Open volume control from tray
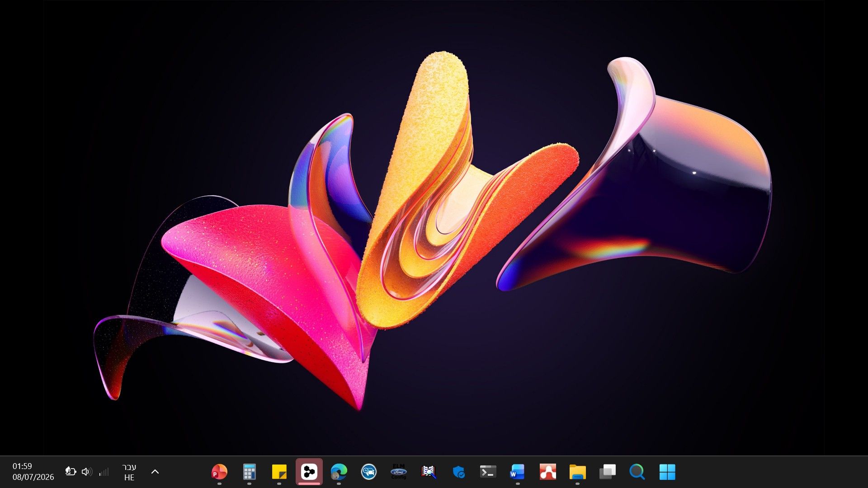 point(87,472)
